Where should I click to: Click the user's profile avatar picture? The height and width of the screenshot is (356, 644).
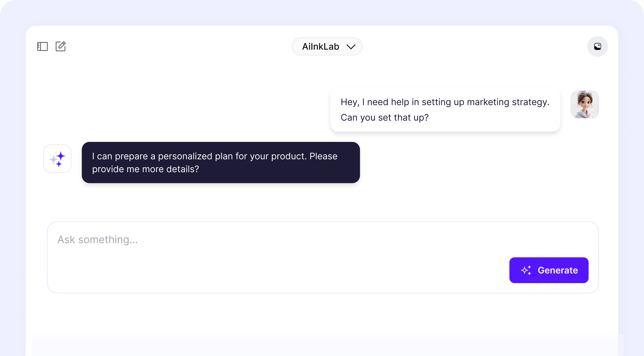click(x=585, y=104)
